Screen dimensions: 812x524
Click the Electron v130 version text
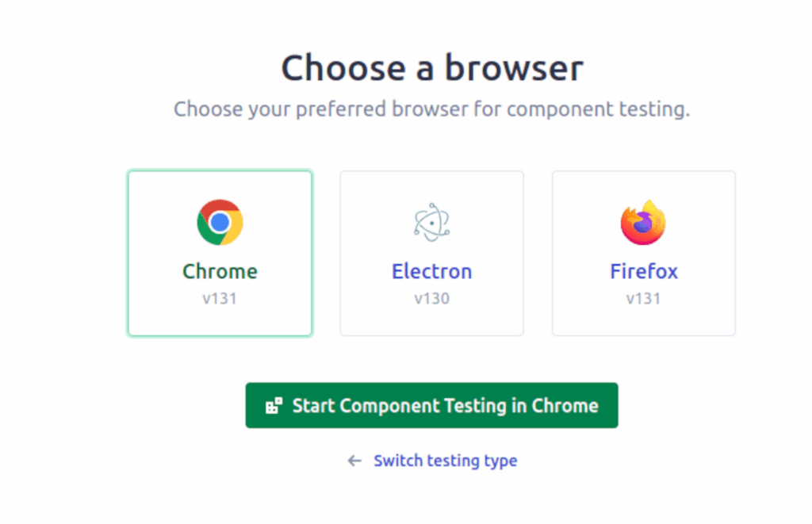[431, 299]
